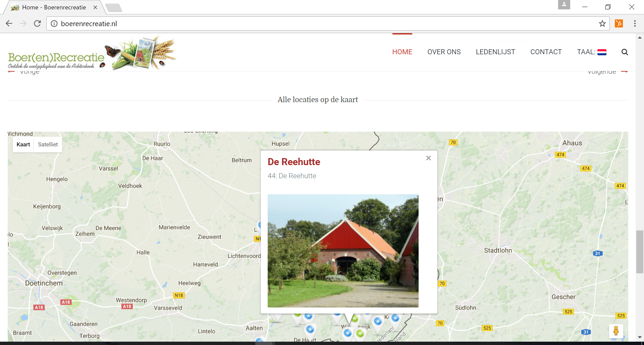Image resolution: width=644 pixels, height=345 pixels.
Task: Close the De Reehutte info popup
Action: tap(428, 158)
